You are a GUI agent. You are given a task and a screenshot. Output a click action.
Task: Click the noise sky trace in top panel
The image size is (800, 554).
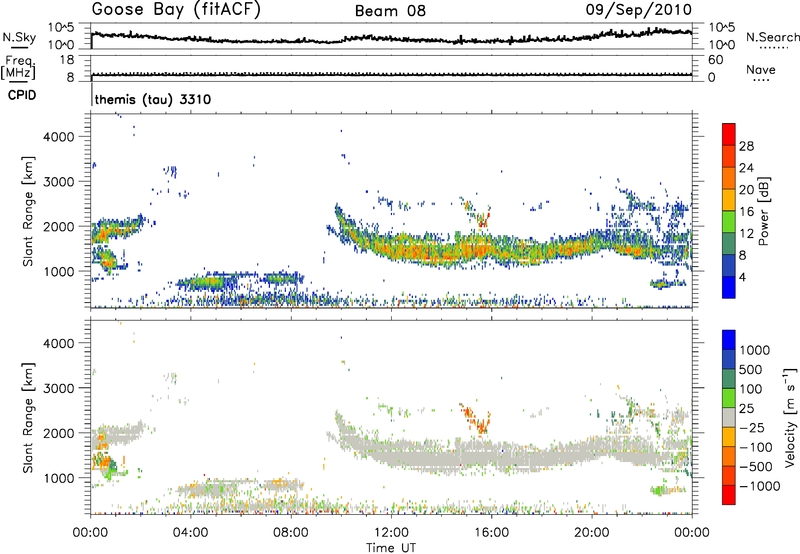391,38
